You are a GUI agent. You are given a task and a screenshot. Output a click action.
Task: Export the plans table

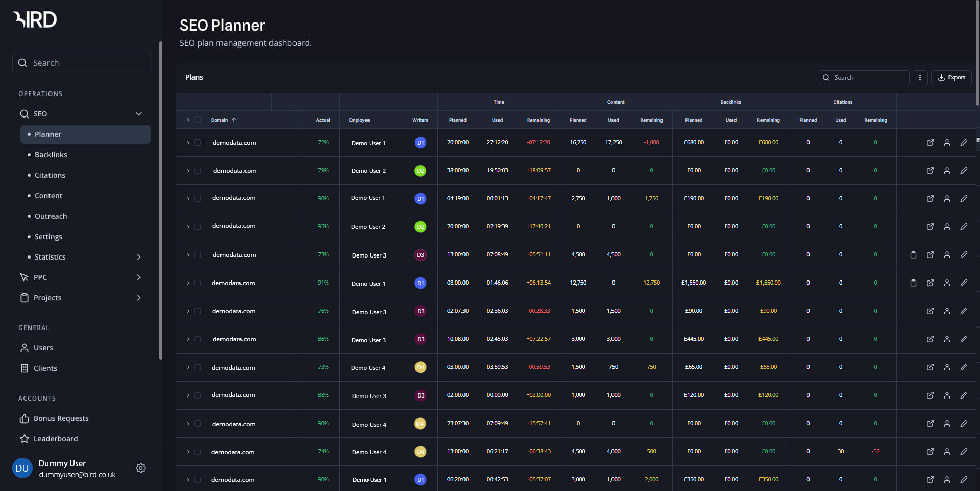click(951, 78)
